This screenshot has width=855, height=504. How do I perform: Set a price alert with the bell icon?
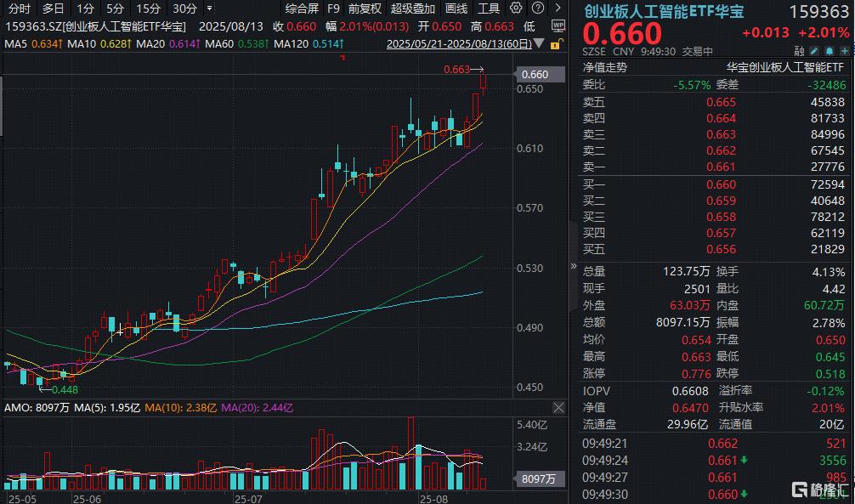[x=829, y=51]
